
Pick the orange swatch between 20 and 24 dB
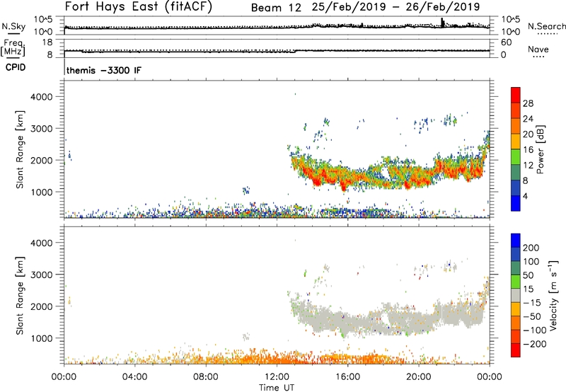[516, 126]
